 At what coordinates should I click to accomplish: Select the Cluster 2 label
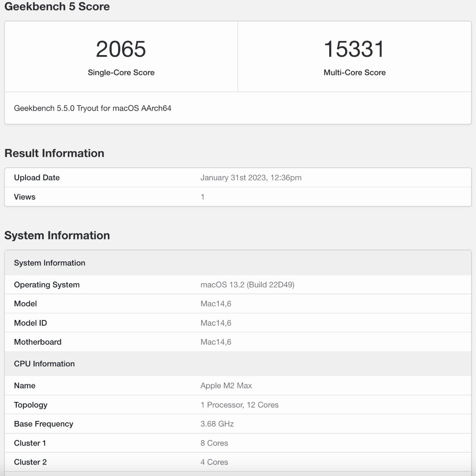tap(30, 462)
